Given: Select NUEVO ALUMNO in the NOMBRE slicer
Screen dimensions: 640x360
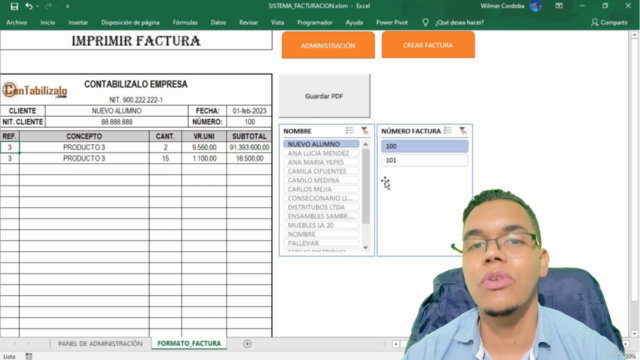Looking at the screenshot, I should 321,144.
